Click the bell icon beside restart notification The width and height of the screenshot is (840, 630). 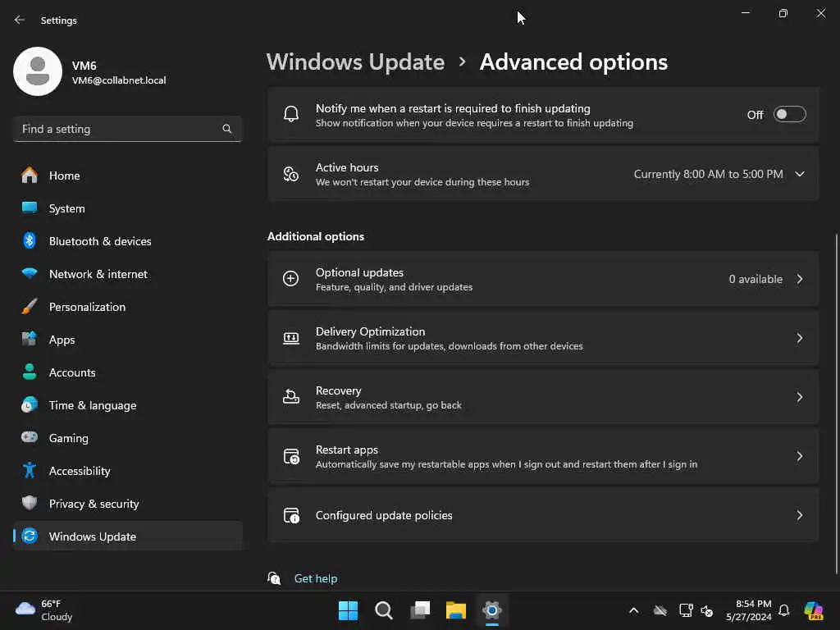tap(291, 114)
